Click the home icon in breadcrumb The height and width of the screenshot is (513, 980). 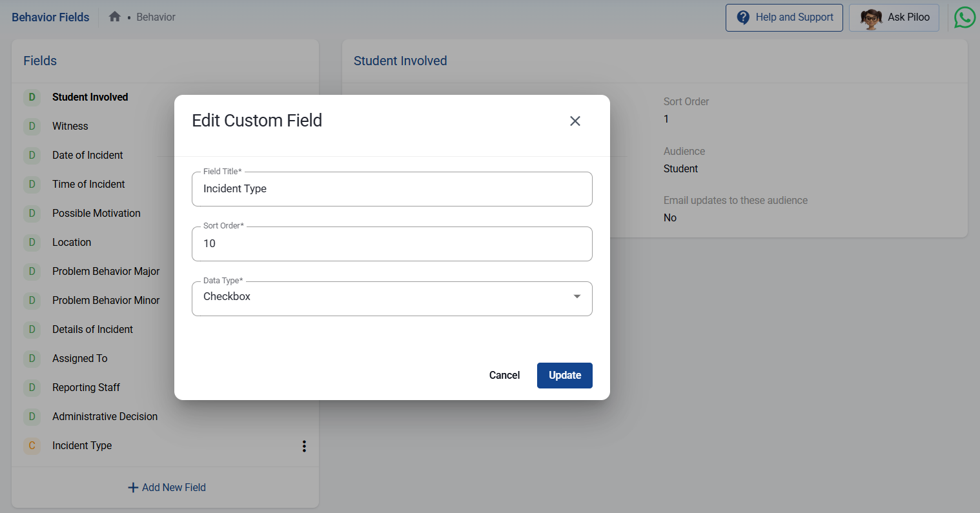pyautogui.click(x=115, y=17)
